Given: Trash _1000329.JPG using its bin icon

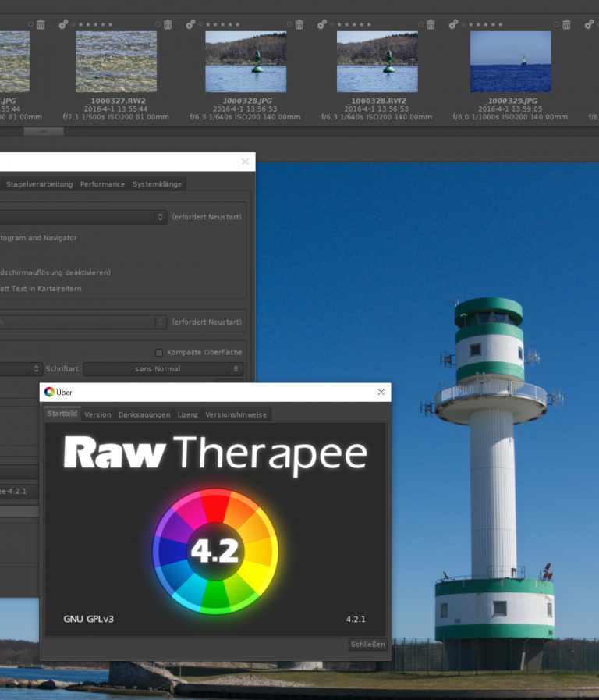Looking at the screenshot, I should coord(566,24).
